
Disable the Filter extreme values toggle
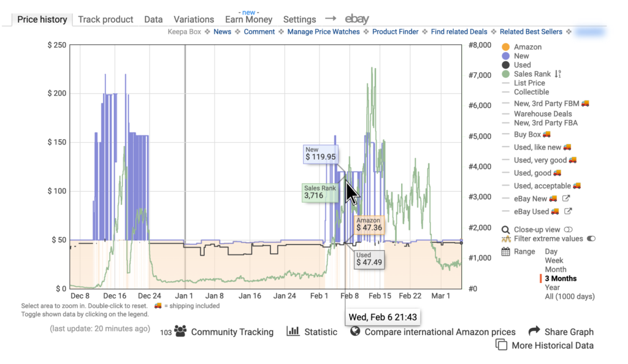click(x=590, y=238)
